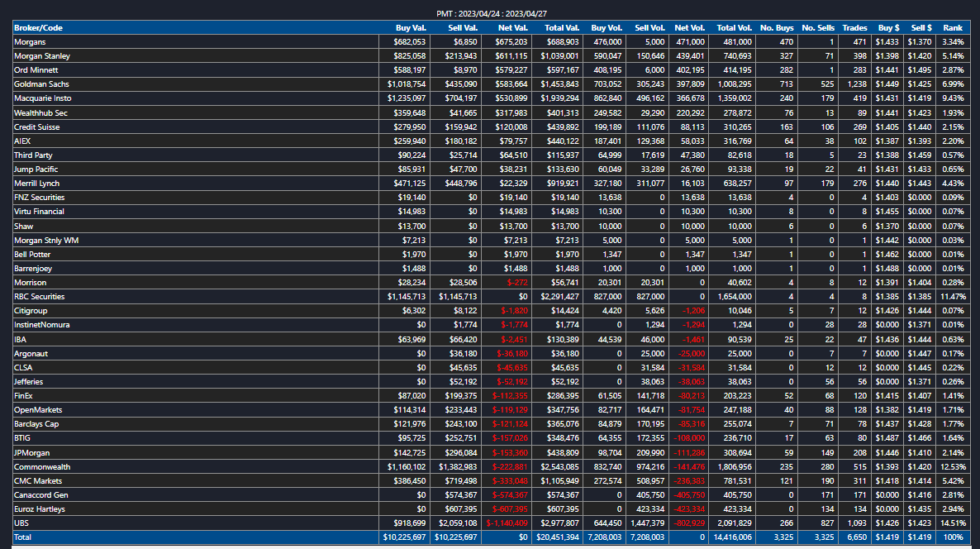Click the Buy Val. column header
The width and height of the screenshot is (980, 549).
click(x=411, y=28)
